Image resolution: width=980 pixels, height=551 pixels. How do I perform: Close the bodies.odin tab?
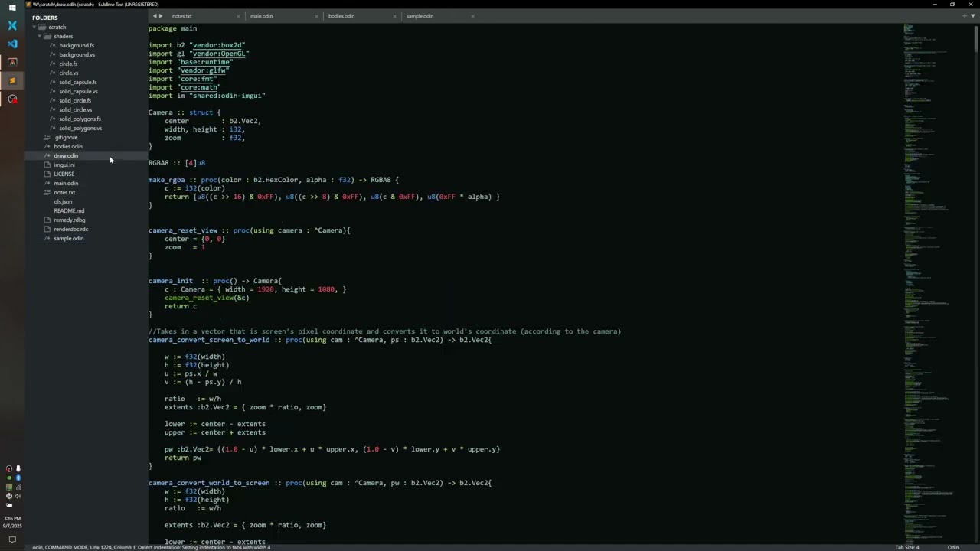(x=395, y=16)
